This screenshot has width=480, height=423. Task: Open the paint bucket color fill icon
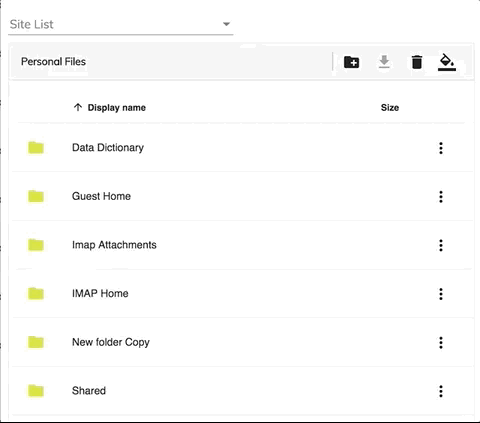pos(447,62)
